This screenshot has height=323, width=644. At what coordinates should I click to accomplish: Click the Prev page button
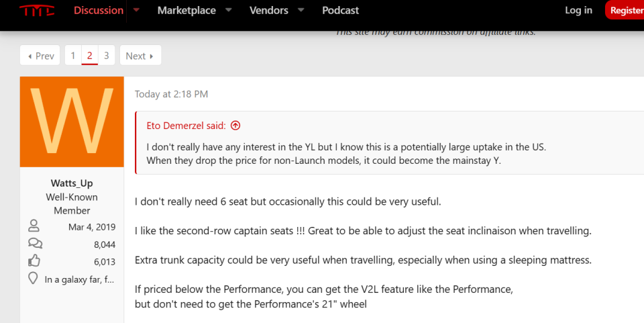click(40, 56)
